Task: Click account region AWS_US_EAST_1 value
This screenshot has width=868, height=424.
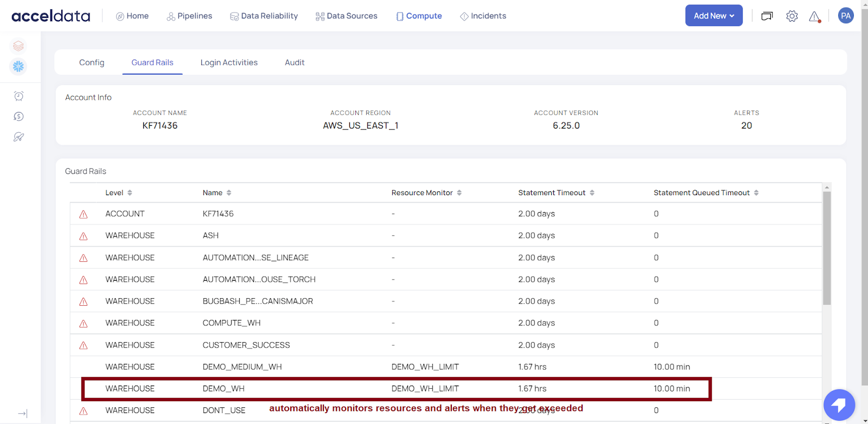Action: (x=361, y=125)
